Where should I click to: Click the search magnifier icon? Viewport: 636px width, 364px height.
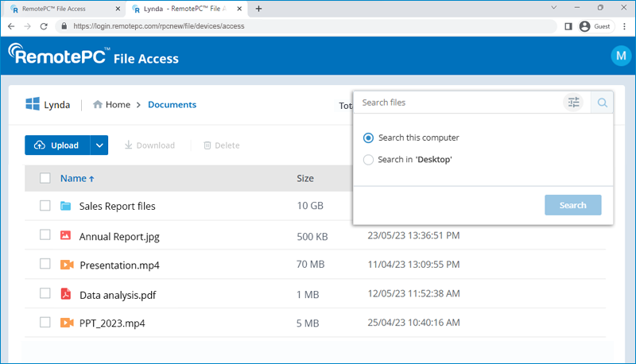click(603, 103)
